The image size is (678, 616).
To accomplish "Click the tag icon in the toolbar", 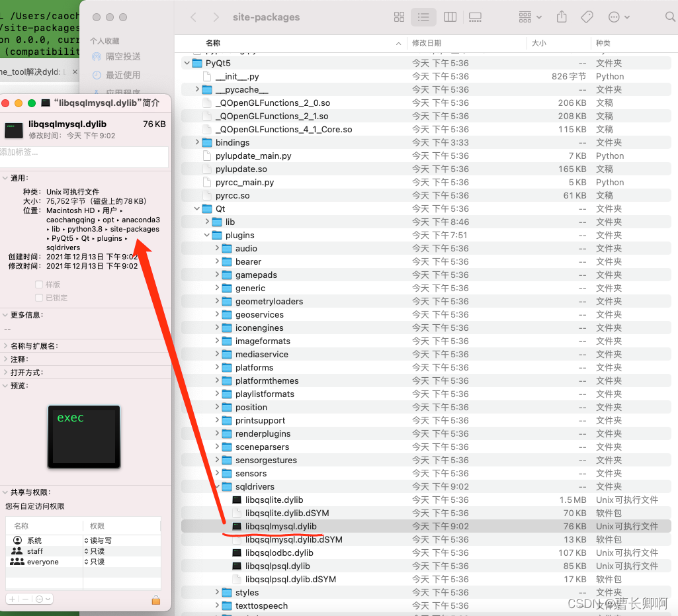I will (587, 17).
